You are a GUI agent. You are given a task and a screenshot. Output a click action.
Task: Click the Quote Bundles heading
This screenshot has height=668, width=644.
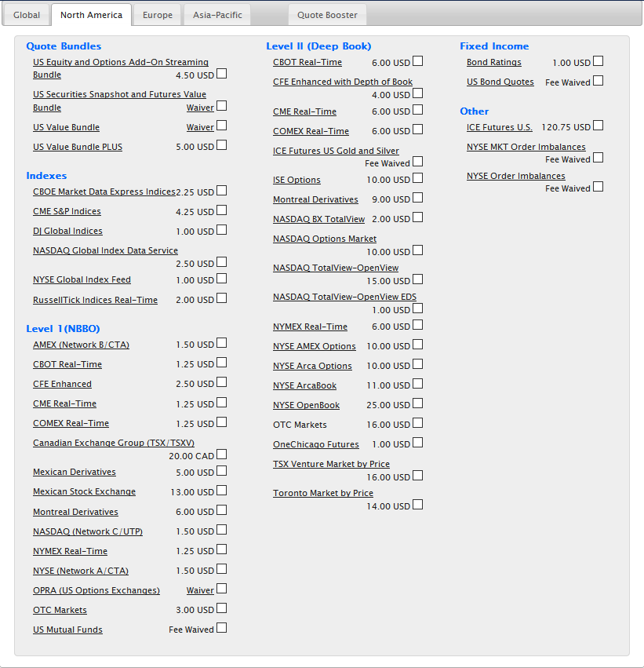pyautogui.click(x=64, y=46)
